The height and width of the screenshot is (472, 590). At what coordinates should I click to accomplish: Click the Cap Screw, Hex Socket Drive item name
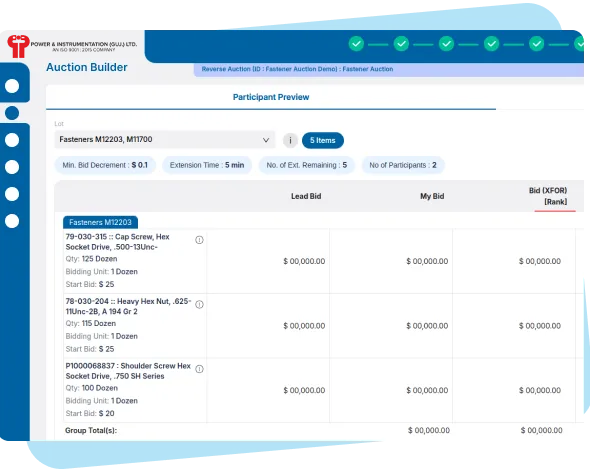click(x=117, y=242)
